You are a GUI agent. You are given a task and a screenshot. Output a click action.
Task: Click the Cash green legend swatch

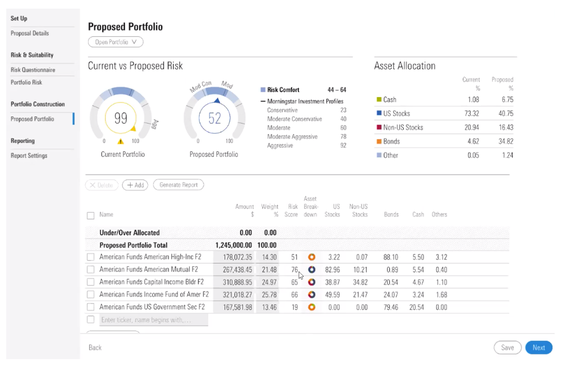(x=379, y=99)
